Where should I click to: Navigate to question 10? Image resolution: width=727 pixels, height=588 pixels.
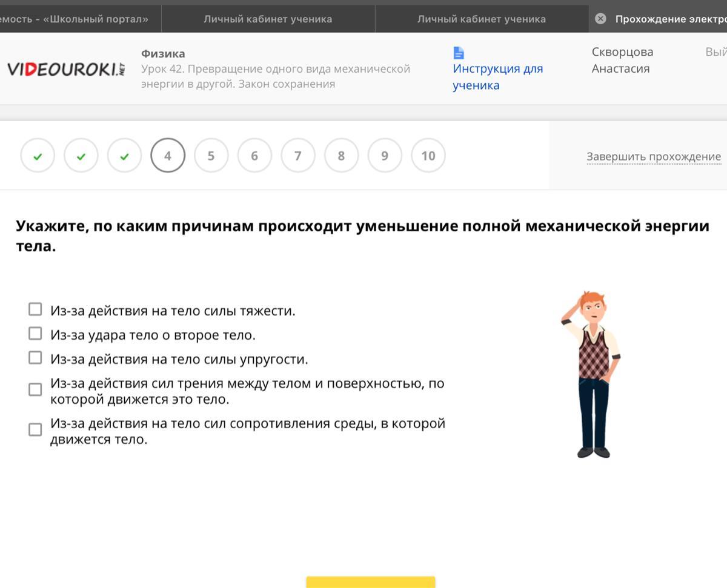428,156
